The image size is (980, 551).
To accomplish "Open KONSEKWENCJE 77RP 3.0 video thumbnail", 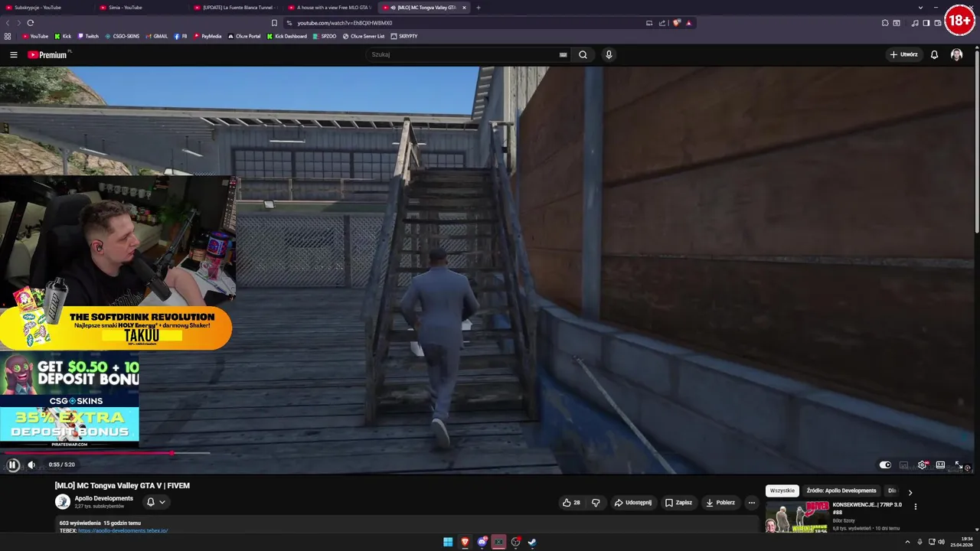I will click(x=797, y=517).
